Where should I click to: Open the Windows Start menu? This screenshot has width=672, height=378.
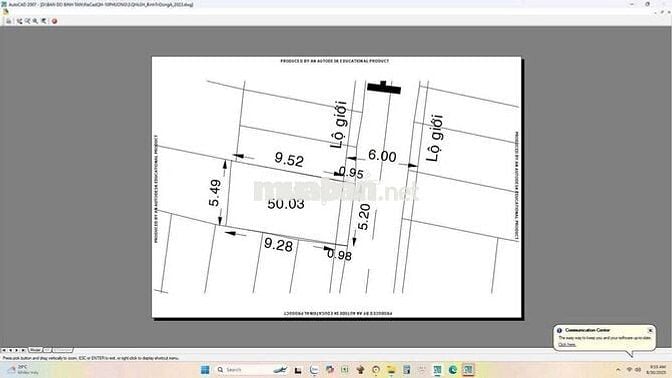205,369
